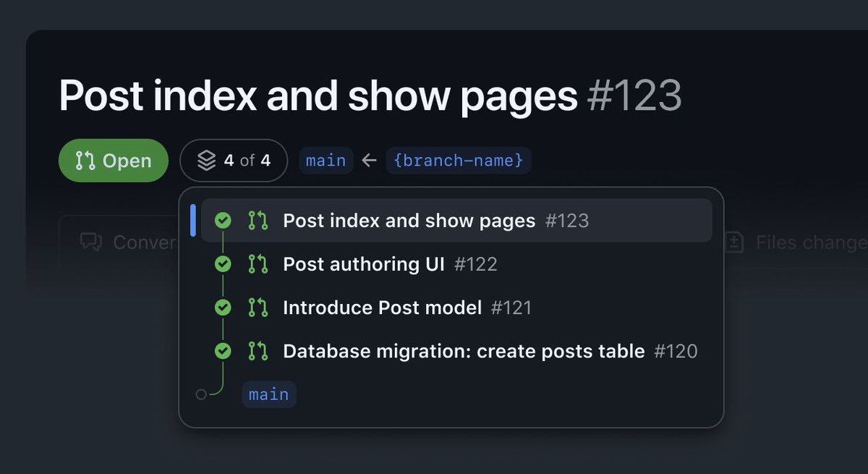Go to Introduce Post model pull request
868x474 pixels.
pos(382,308)
